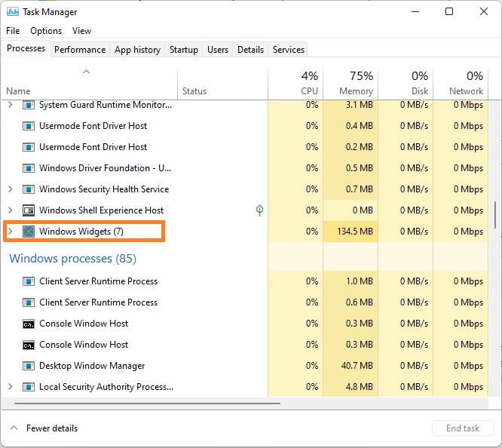Click the 40.7 MB memory value
Image resolution: width=502 pixels, height=448 pixels.
coord(357,366)
